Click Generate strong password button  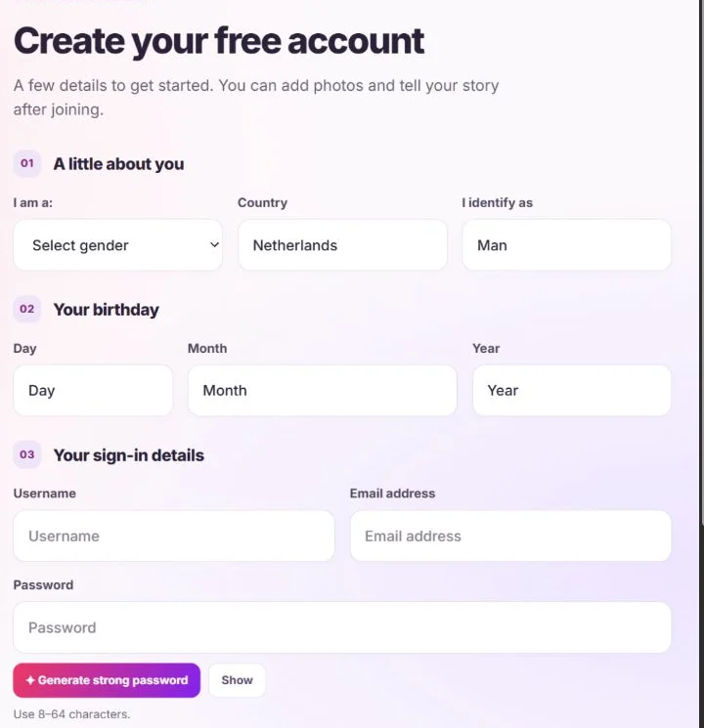107,680
